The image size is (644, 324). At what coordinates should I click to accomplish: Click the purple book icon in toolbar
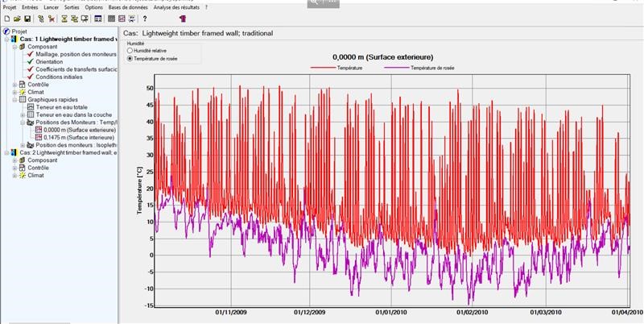click(182, 18)
